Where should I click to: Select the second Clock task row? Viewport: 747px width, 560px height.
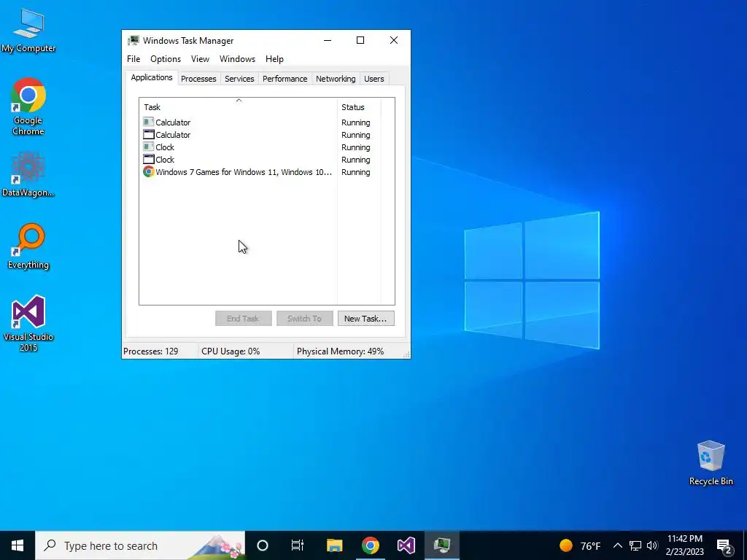(x=260, y=160)
